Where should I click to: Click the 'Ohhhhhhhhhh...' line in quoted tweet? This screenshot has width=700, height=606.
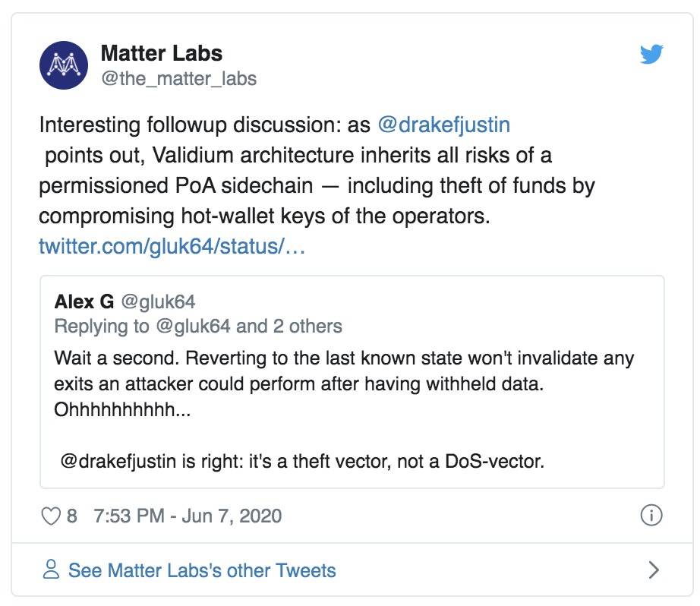coord(122,409)
